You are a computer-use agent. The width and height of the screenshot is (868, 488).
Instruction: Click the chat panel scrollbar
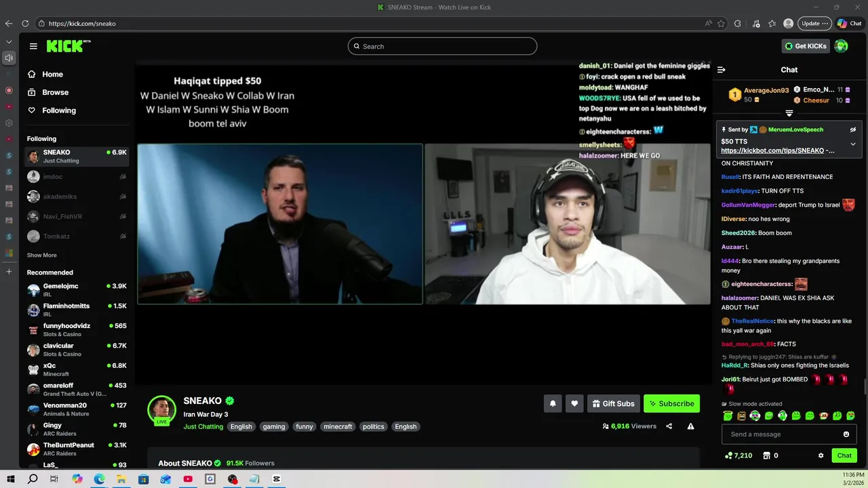click(x=865, y=386)
